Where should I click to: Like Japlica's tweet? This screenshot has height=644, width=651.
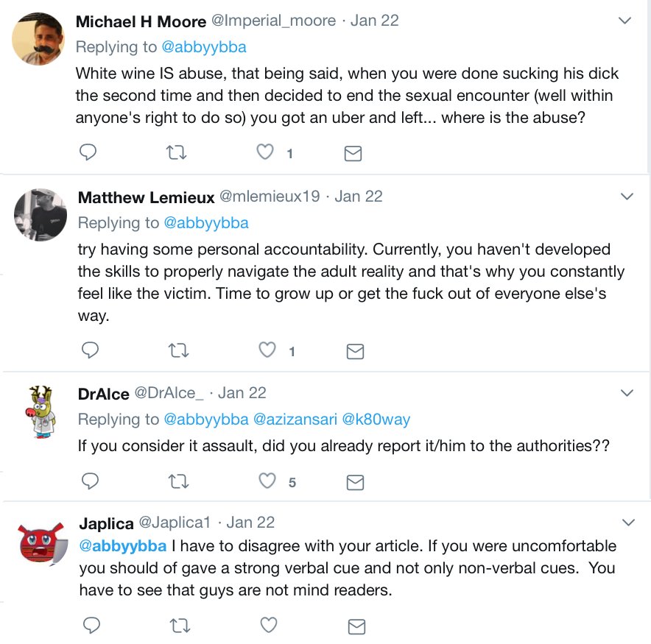coord(269,626)
